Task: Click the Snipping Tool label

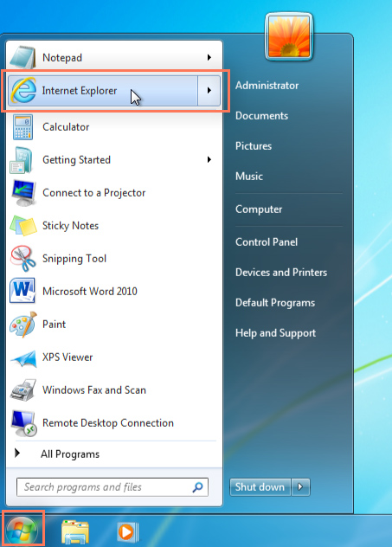Action: pos(74,259)
